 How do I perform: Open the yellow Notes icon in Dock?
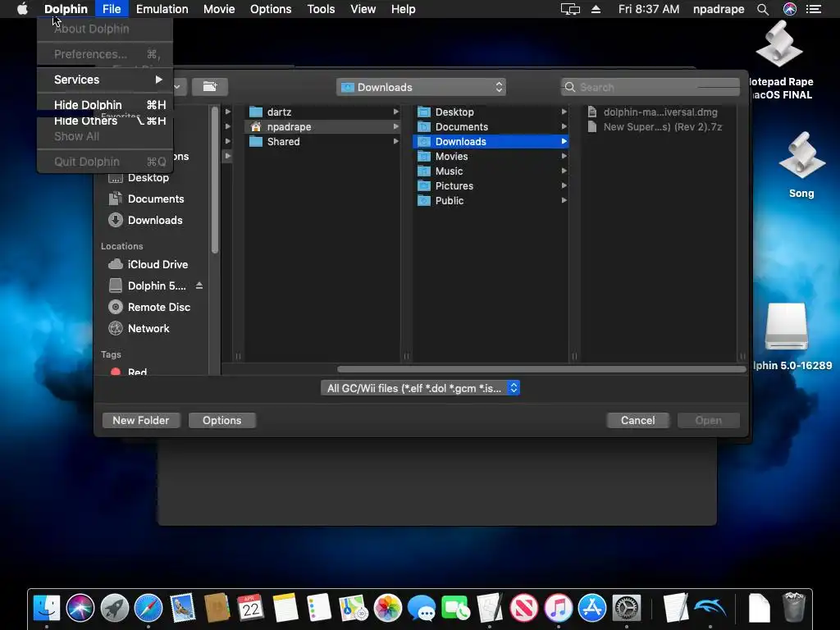click(285, 608)
